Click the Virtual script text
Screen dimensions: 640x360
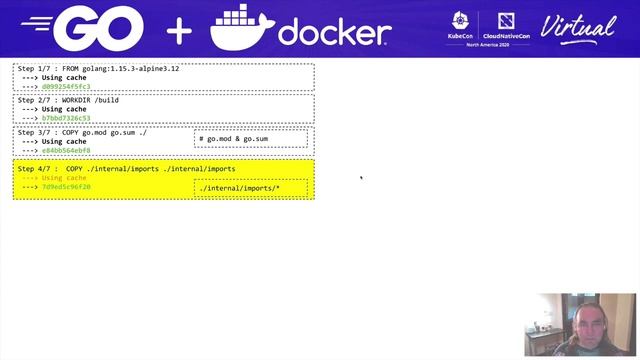[x=578, y=29]
